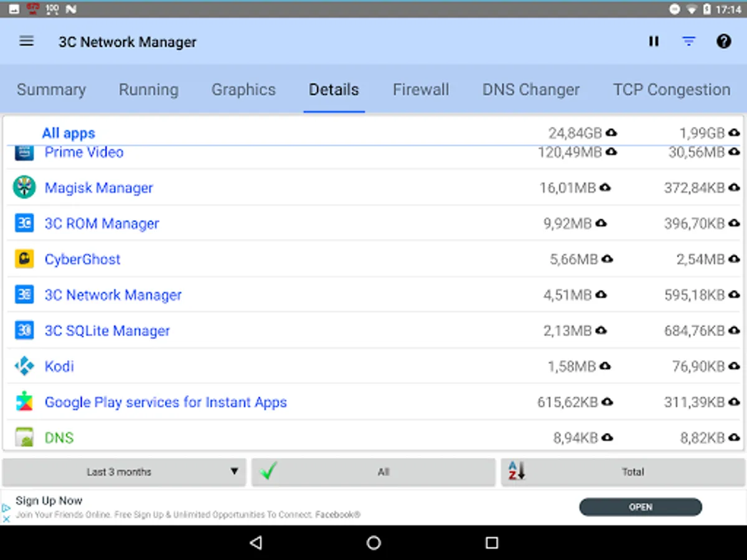Image resolution: width=747 pixels, height=560 pixels.
Task: Tap the Wi-Fi icon in status bar
Action: [691, 9]
